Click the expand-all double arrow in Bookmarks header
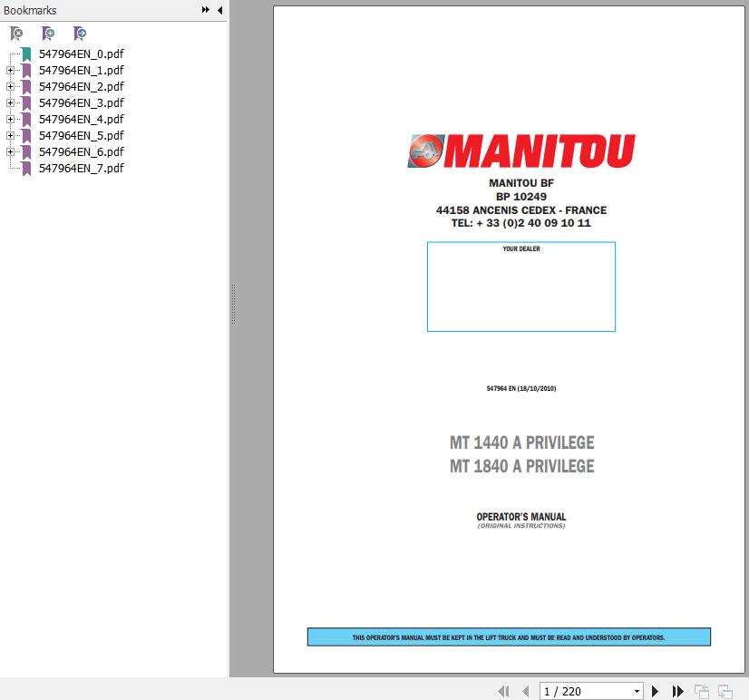Screen dimensions: 749x700 pos(206,10)
